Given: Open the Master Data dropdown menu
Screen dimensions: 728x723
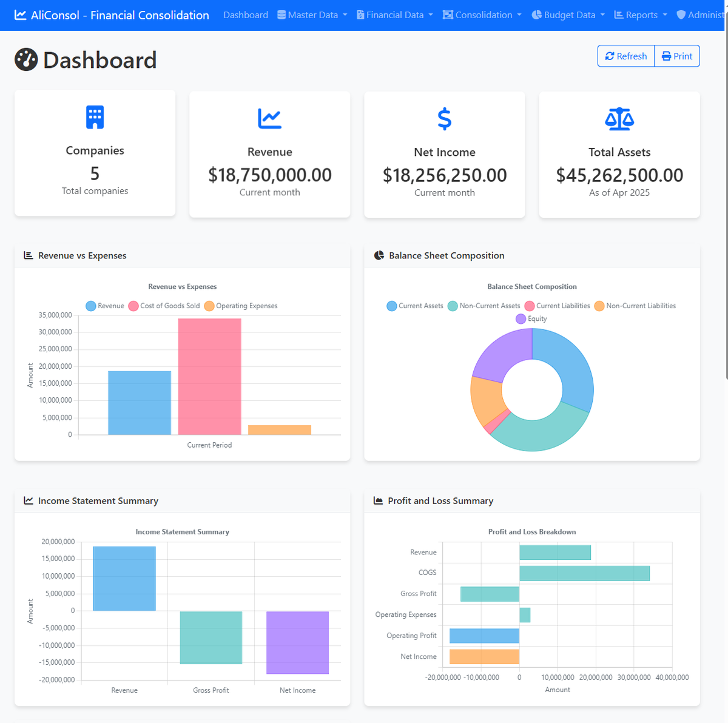Looking at the screenshot, I should pyautogui.click(x=312, y=15).
